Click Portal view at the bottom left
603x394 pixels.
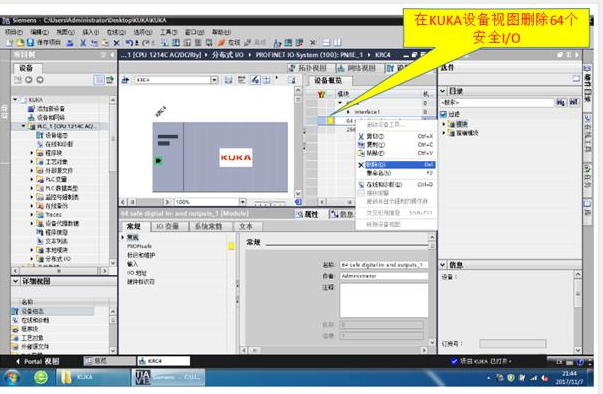38,361
